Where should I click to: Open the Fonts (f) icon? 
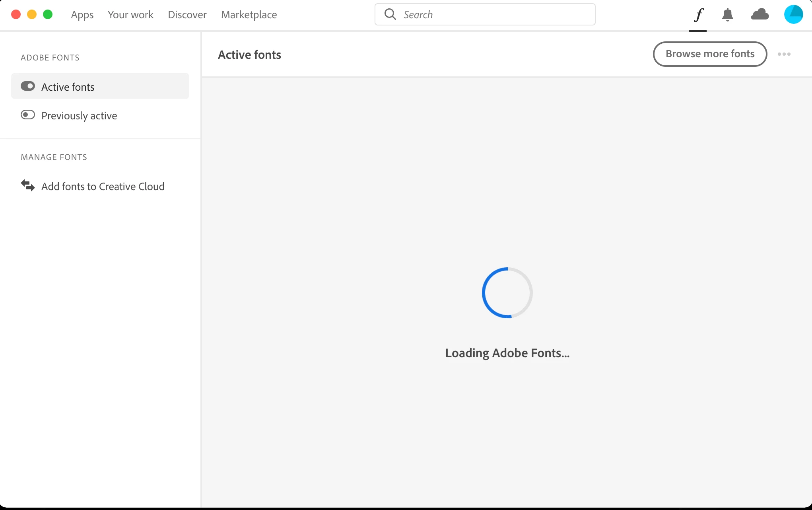coord(698,15)
